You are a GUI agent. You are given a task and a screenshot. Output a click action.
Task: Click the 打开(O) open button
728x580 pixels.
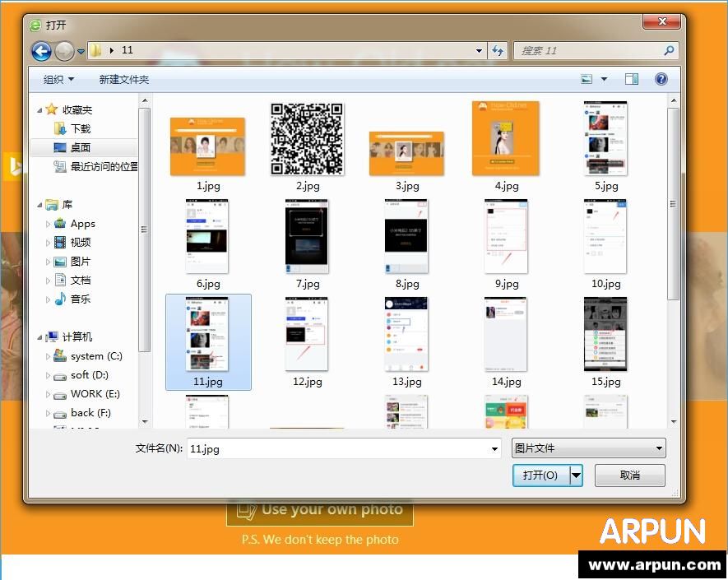click(x=540, y=475)
